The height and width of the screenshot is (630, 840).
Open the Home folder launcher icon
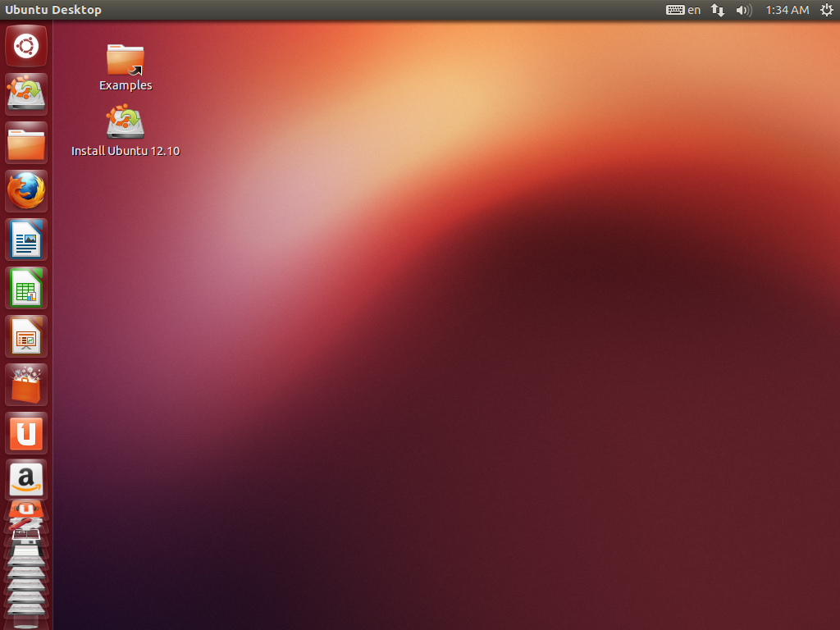point(25,143)
